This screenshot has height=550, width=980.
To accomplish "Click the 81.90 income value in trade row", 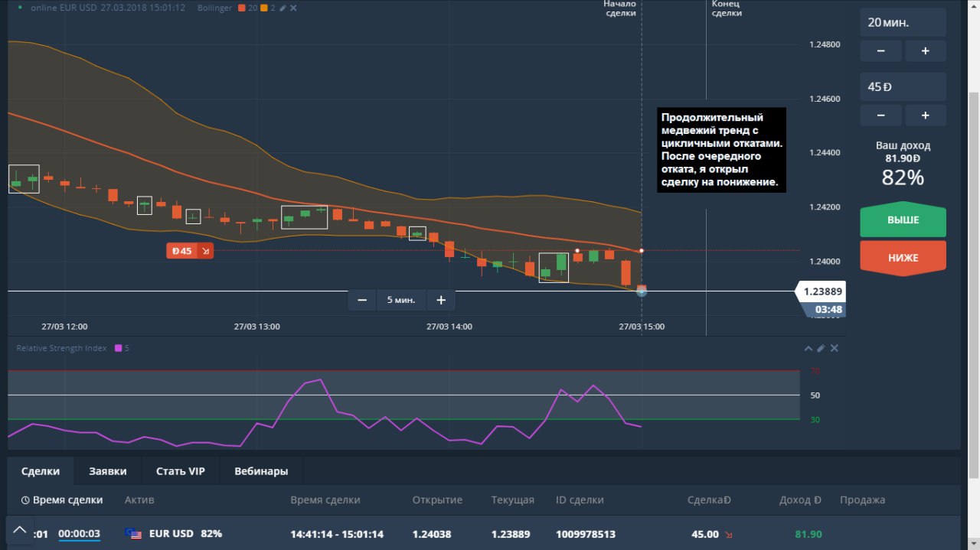I will pos(808,534).
